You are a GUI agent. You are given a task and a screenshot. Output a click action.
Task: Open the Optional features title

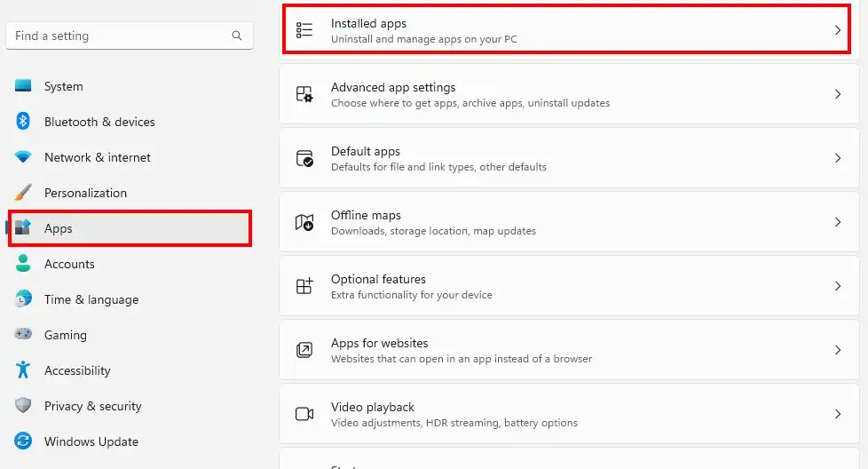coord(378,279)
